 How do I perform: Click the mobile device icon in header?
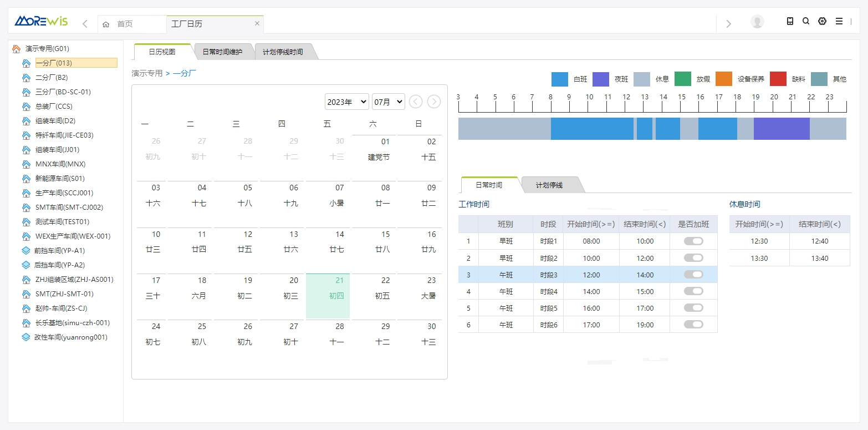(790, 21)
